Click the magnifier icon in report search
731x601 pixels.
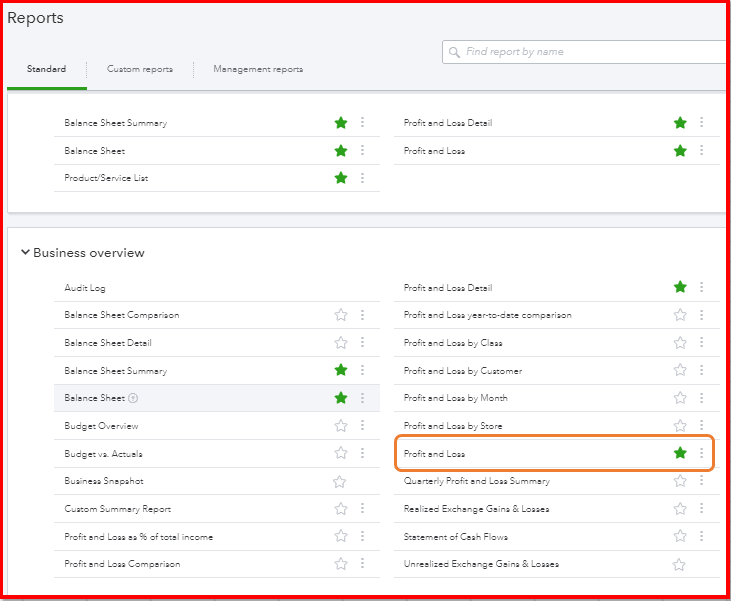(x=454, y=52)
